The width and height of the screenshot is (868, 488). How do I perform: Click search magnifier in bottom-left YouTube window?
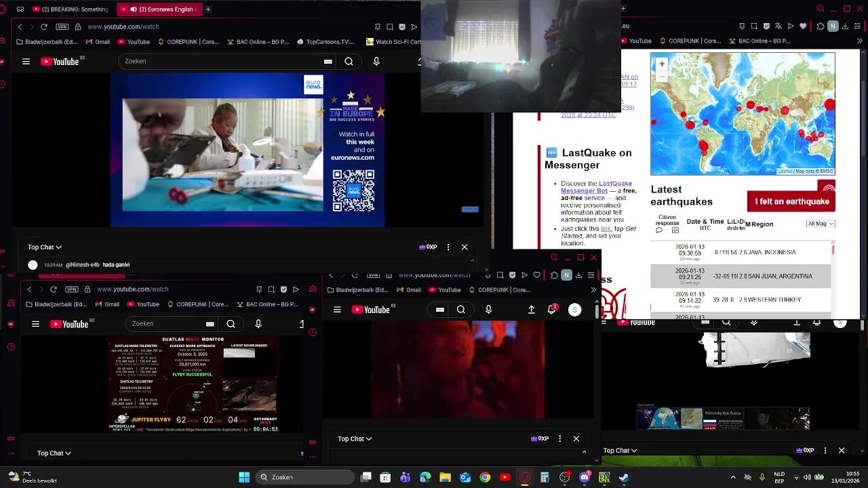[231, 324]
